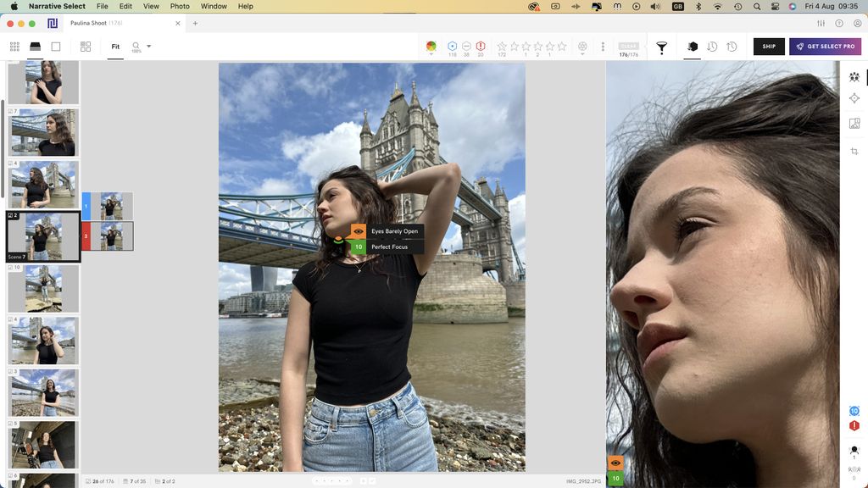Select the grid view icon
Screen dimensions: 868x488
14,47
